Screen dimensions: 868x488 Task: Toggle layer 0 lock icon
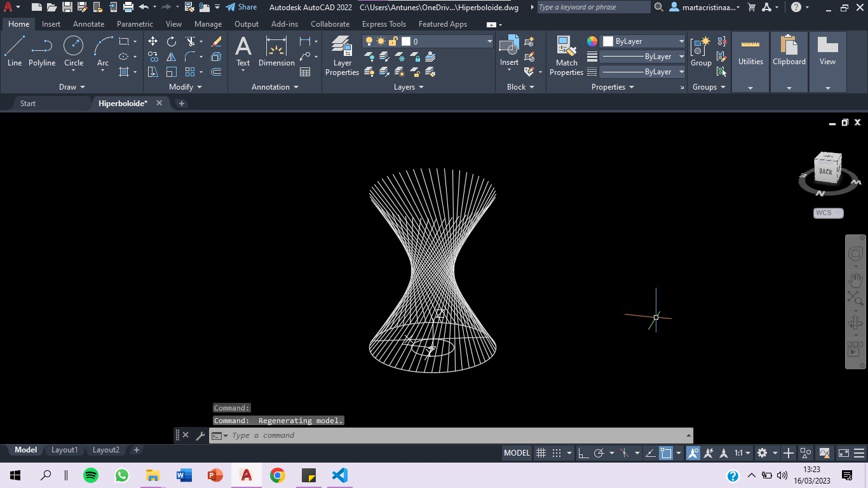(x=393, y=41)
